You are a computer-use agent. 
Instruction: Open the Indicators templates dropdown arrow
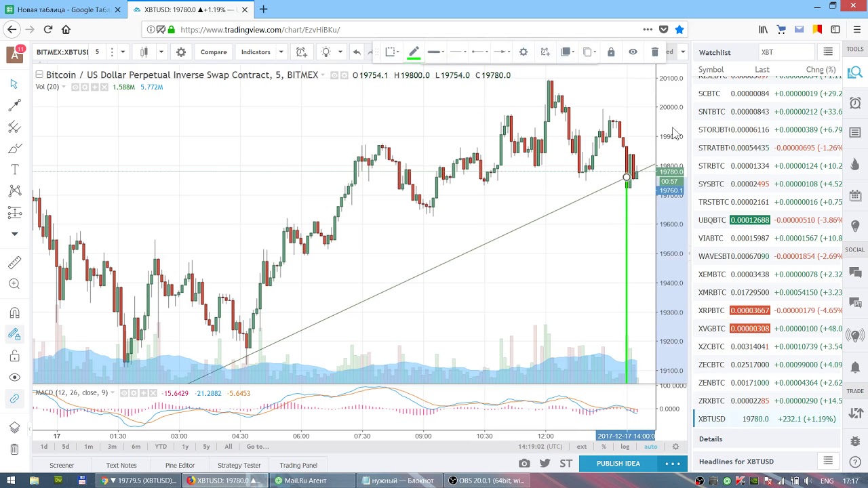[x=281, y=52]
